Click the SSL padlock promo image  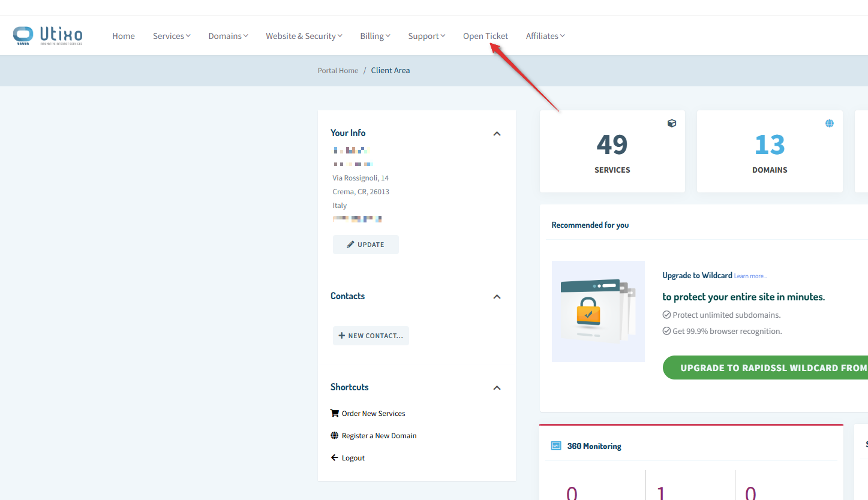point(598,311)
